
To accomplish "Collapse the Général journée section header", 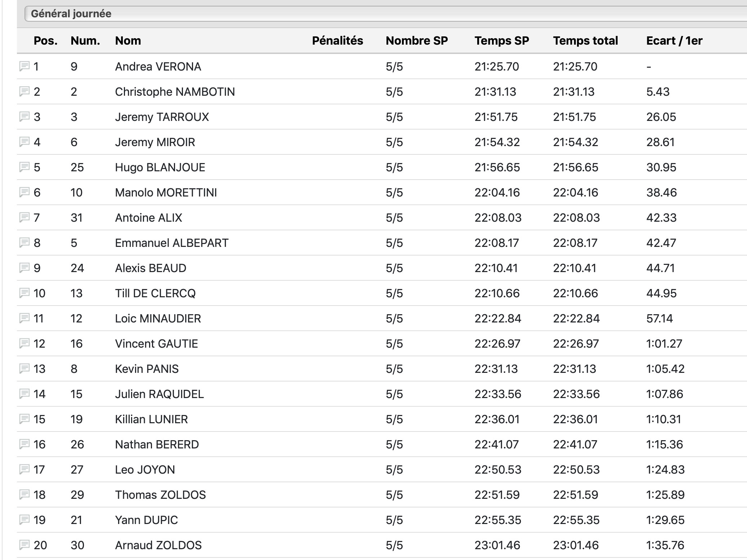I will click(x=71, y=14).
